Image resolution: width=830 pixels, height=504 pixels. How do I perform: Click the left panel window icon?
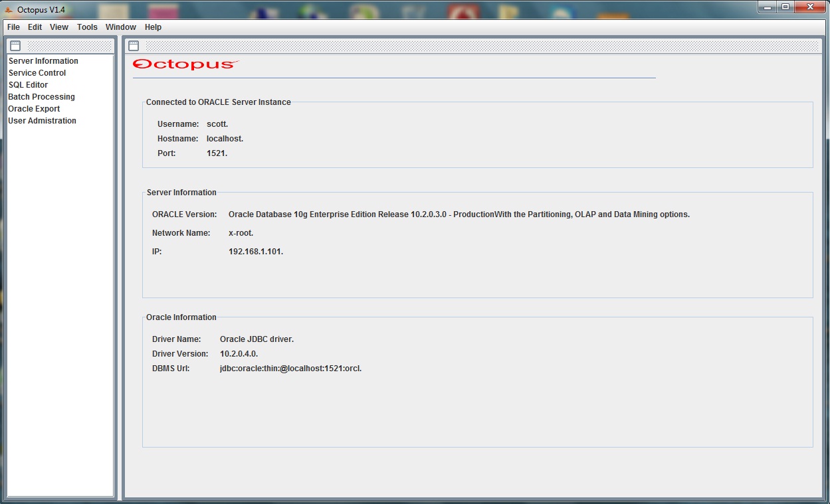pyautogui.click(x=16, y=46)
